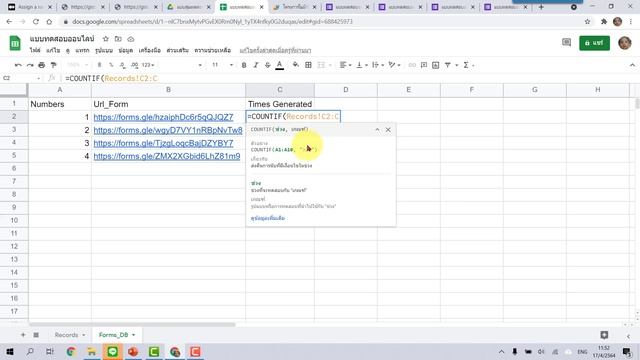Open learn more link in COUNTIF popup
Viewport: 640px width, 360px height.
coord(268,218)
